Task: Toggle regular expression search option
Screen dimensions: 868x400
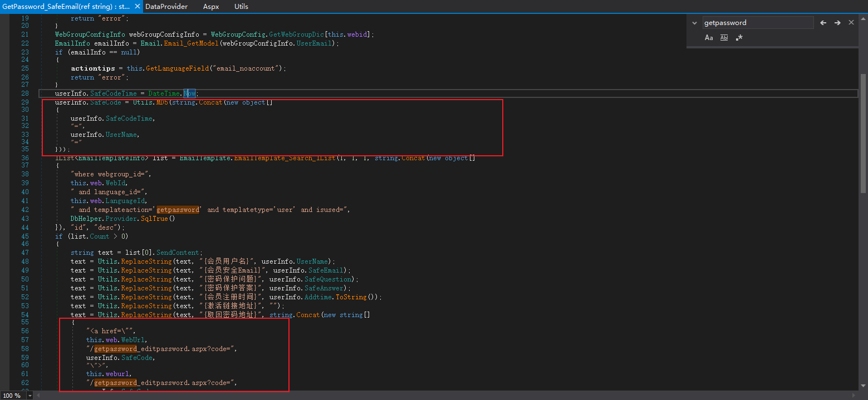Action: 739,38
